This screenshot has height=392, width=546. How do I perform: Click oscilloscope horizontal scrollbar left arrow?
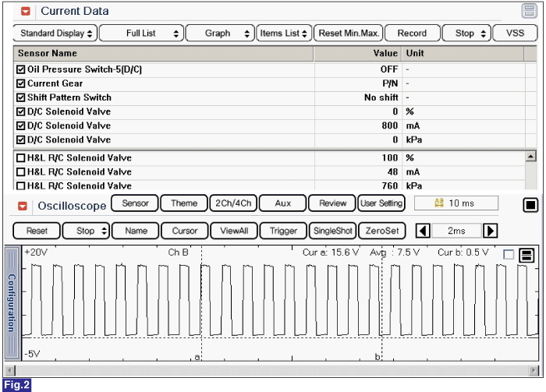tap(10, 370)
